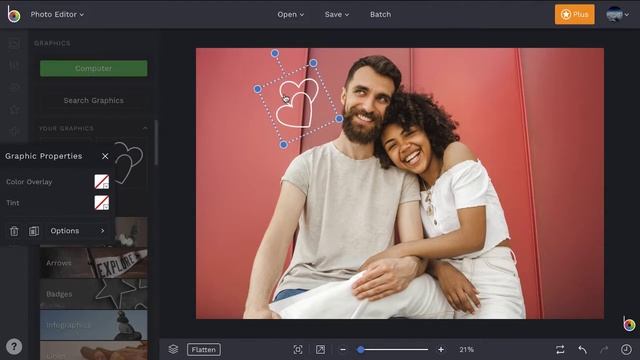This screenshot has height=360, width=640.
Task: Click the BeFunky logo in the top-left corner
Action: [13, 14]
